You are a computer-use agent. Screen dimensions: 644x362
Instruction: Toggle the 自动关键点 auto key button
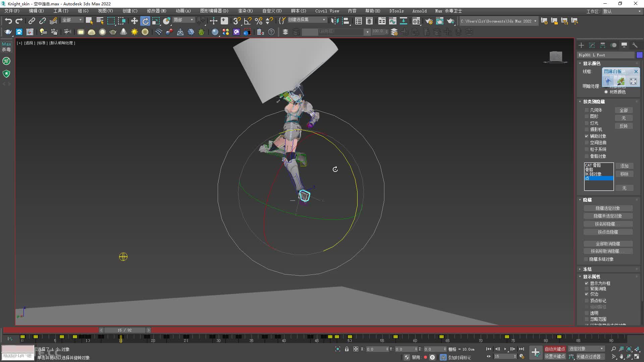(x=555, y=349)
